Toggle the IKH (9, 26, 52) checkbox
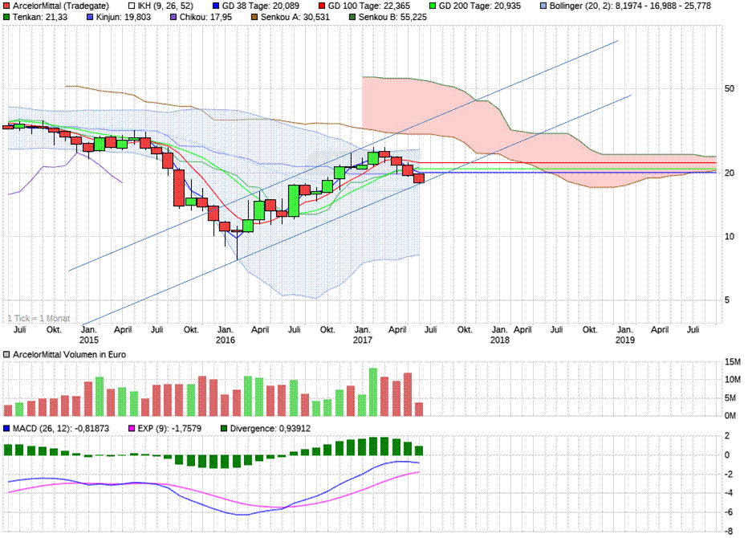The height and width of the screenshot is (538, 756). pos(130,6)
